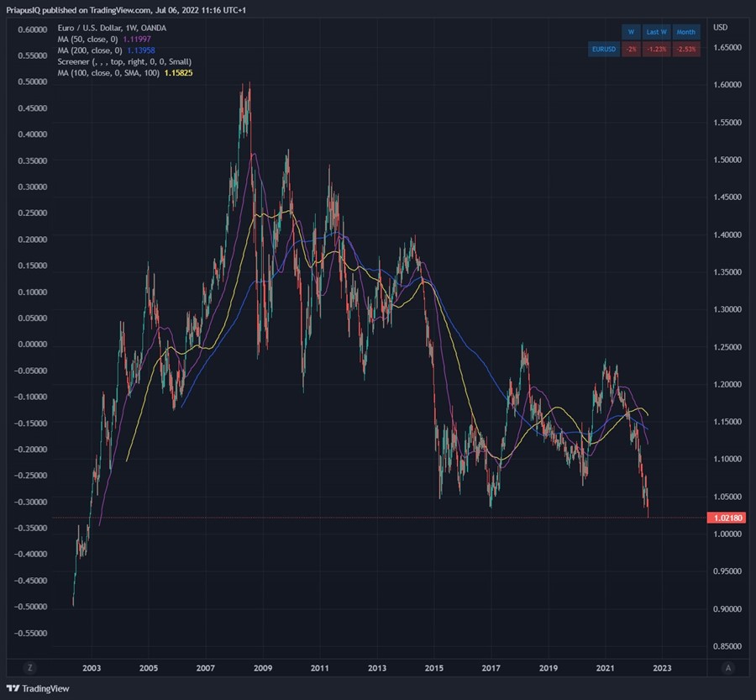Expand the Screener legend entry options

124,61
